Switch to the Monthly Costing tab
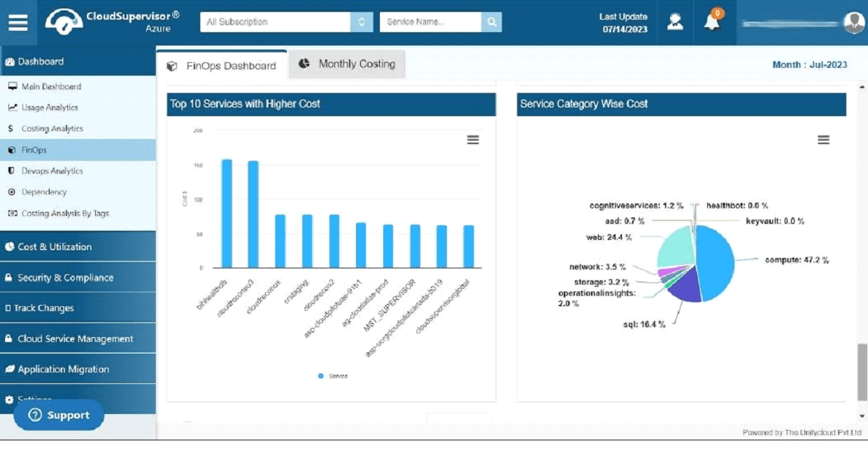This screenshot has height=453, width=868. coord(347,64)
